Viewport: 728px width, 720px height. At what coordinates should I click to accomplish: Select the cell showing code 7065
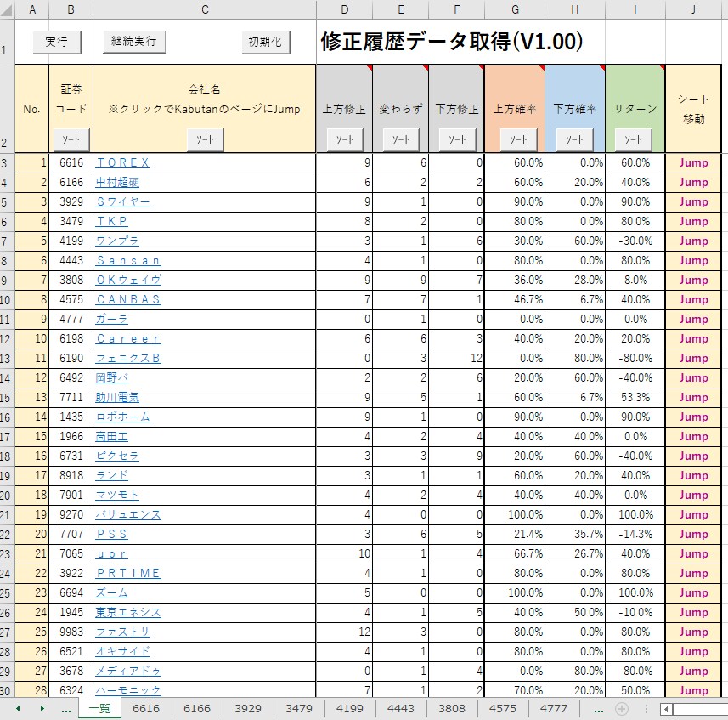71,553
